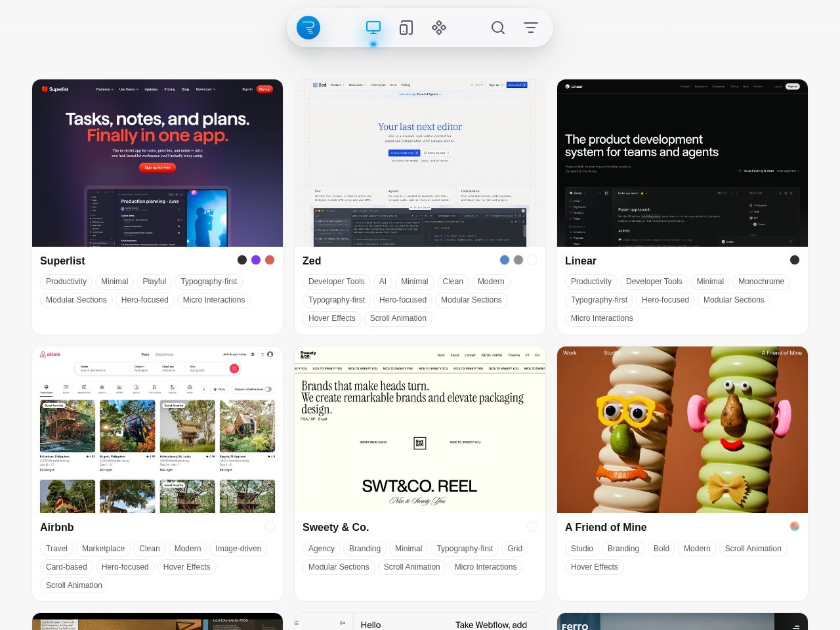The height and width of the screenshot is (630, 840).
Task: Click the Sweety & Co. card title
Action: (335, 527)
